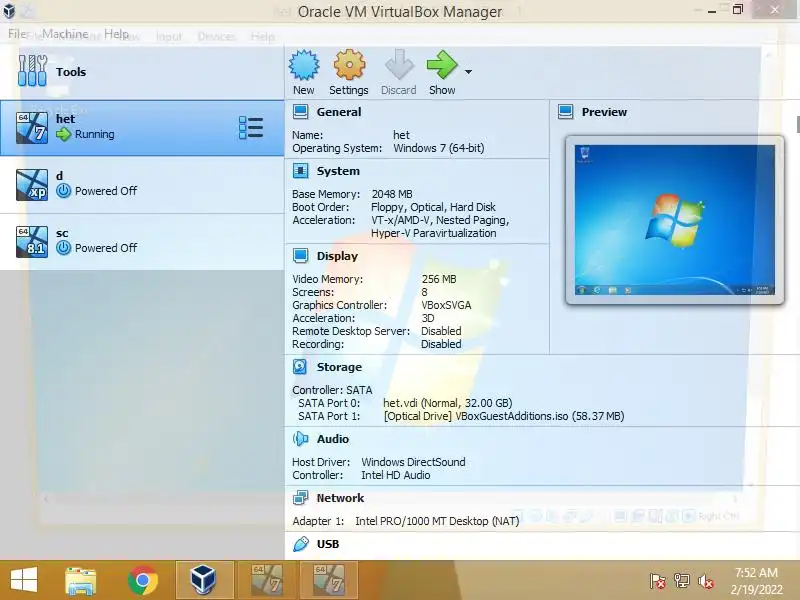Select the Tools entry in the sidebar

click(142, 72)
